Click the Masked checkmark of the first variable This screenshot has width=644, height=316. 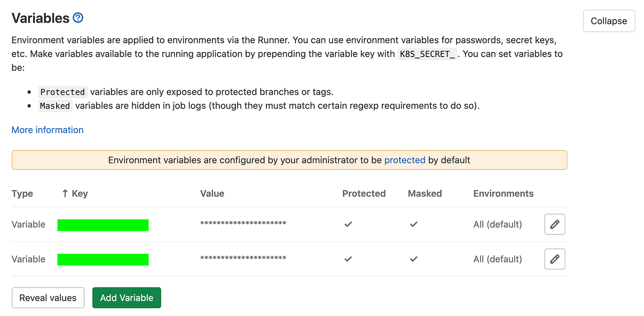pyautogui.click(x=414, y=224)
